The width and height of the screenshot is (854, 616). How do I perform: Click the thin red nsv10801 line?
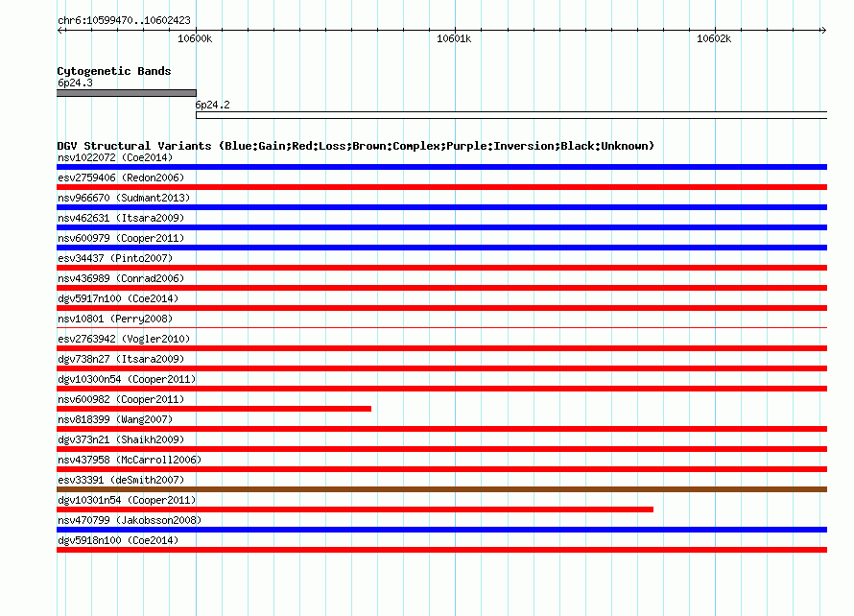point(441,327)
